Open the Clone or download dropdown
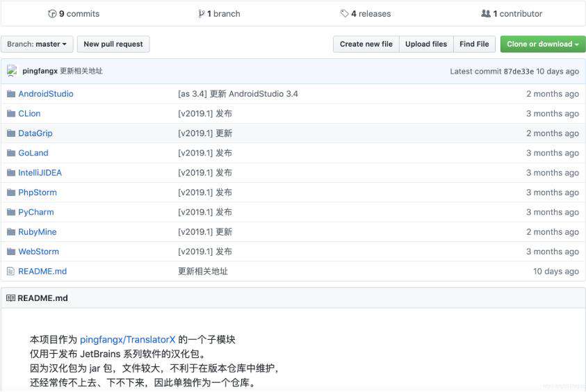 point(543,44)
